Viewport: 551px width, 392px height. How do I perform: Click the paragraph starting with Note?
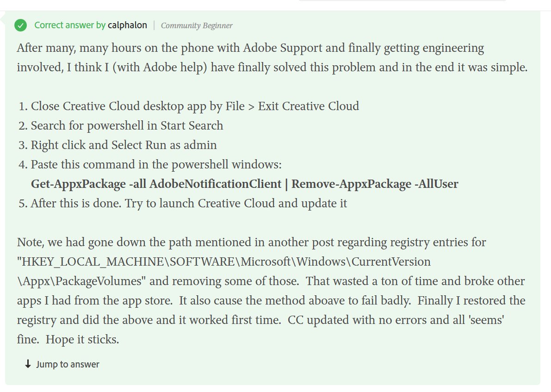tap(251, 242)
